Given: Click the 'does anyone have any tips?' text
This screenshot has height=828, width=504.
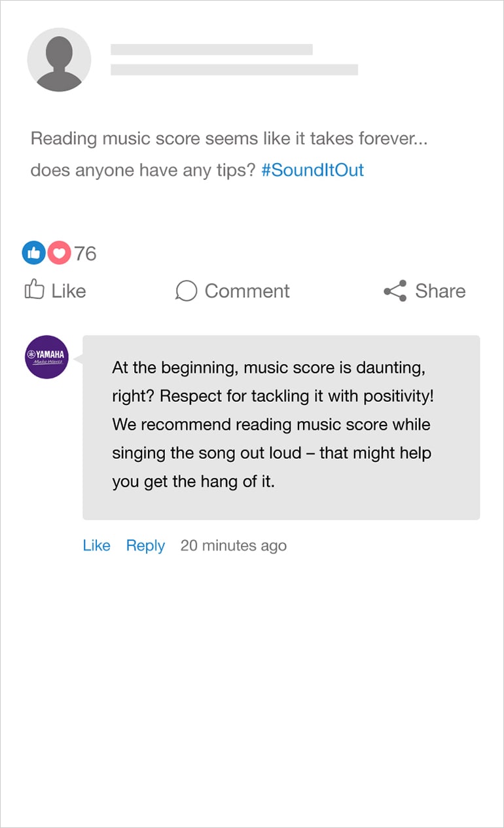Looking at the screenshot, I should point(143,170).
